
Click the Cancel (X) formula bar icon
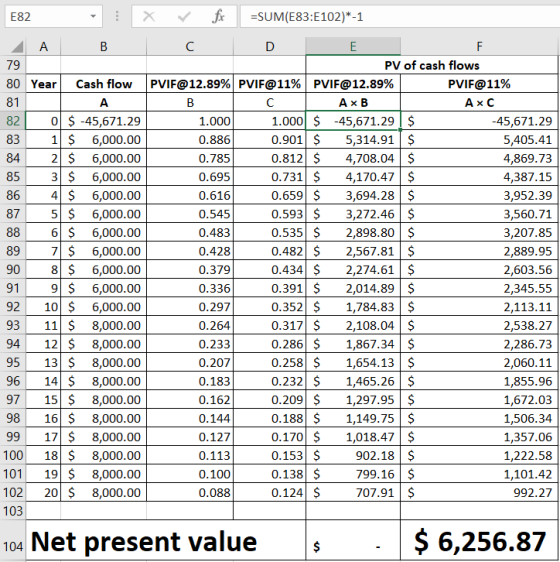[x=149, y=16]
